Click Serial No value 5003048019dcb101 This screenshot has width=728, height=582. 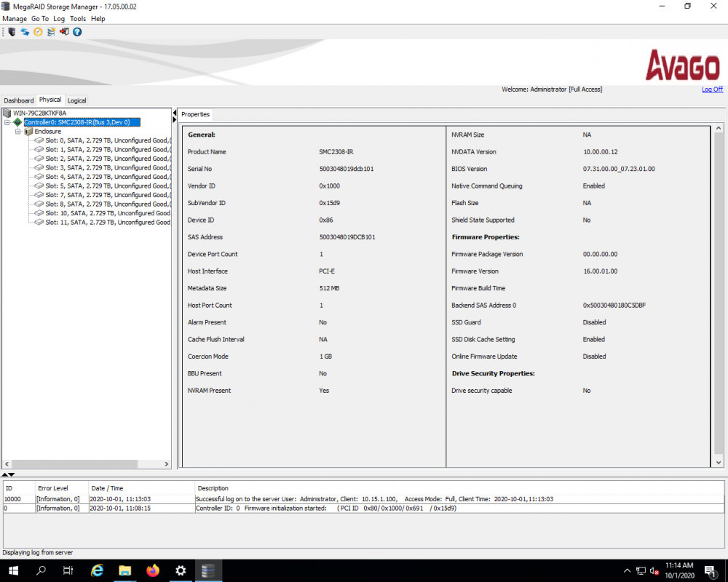tap(347, 169)
